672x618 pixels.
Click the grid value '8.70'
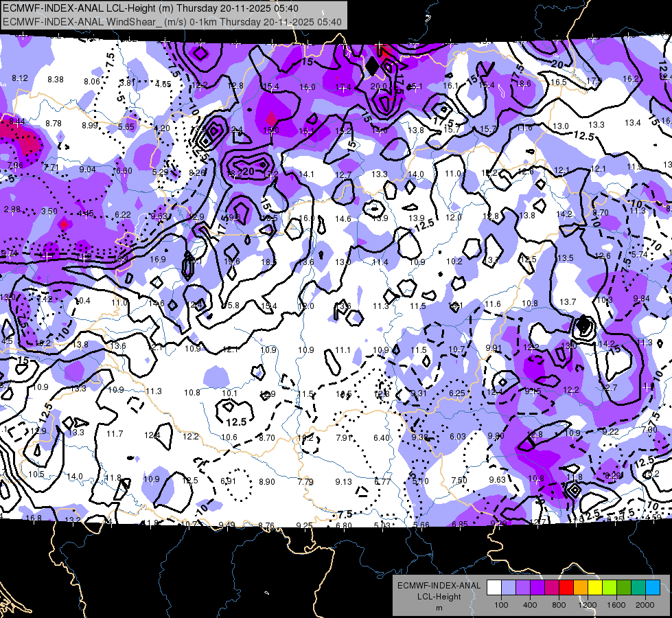pyautogui.click(x=267, y=438)
